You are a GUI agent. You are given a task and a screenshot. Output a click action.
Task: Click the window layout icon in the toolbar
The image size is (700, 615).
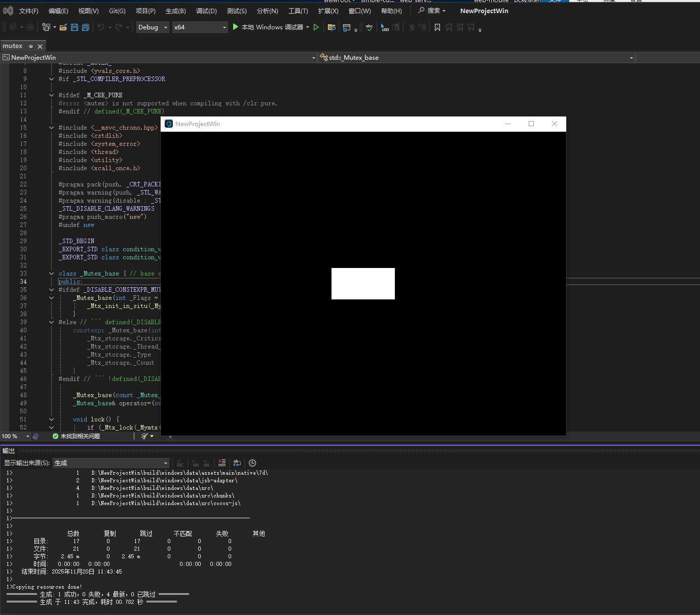point(347,27)
